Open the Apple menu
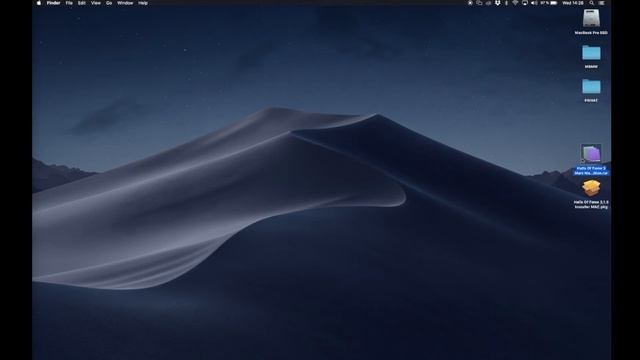This screenshot has height=360, width=640. click(39, 3)
